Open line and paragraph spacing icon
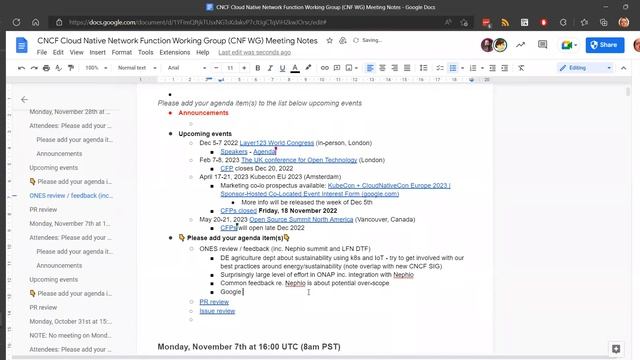640x360 pixels. pos(423,68)
